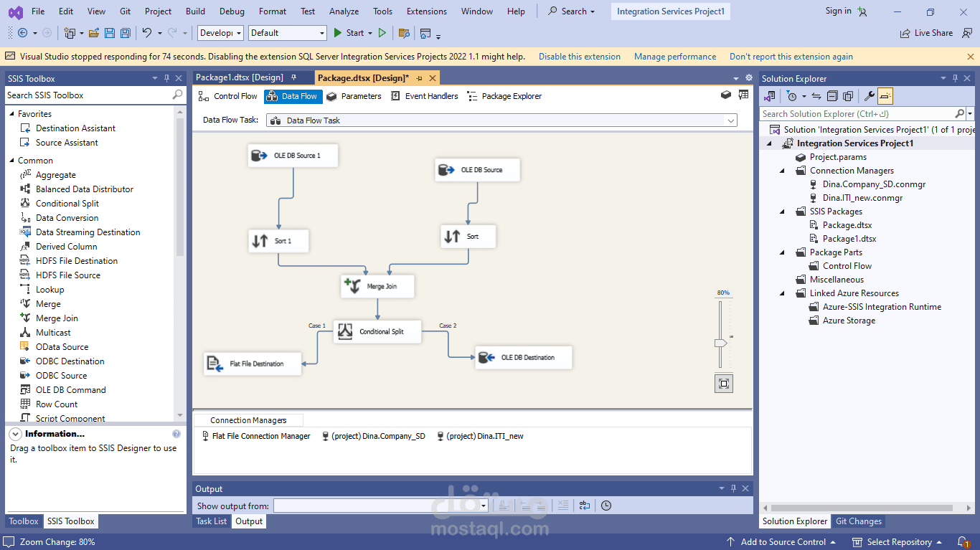
Task: Toggle pin on Package.dtsx tab
Action: coord(420,77)
